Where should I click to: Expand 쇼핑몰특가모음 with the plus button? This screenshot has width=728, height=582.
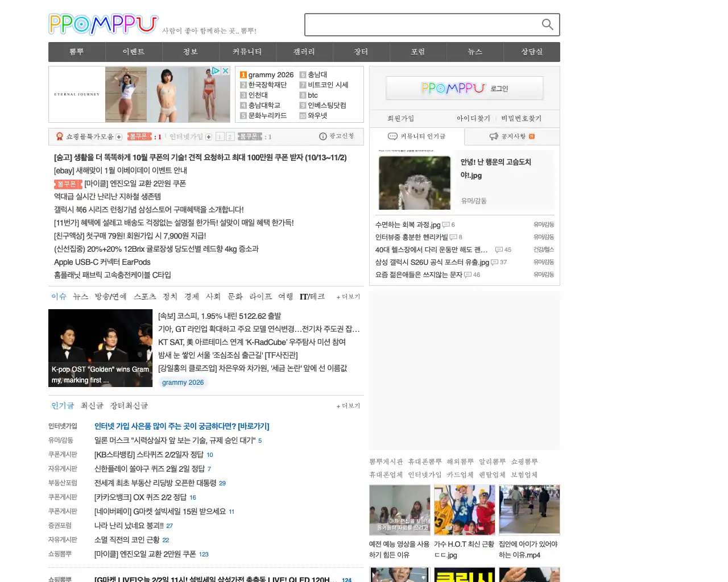pos(118,136)
